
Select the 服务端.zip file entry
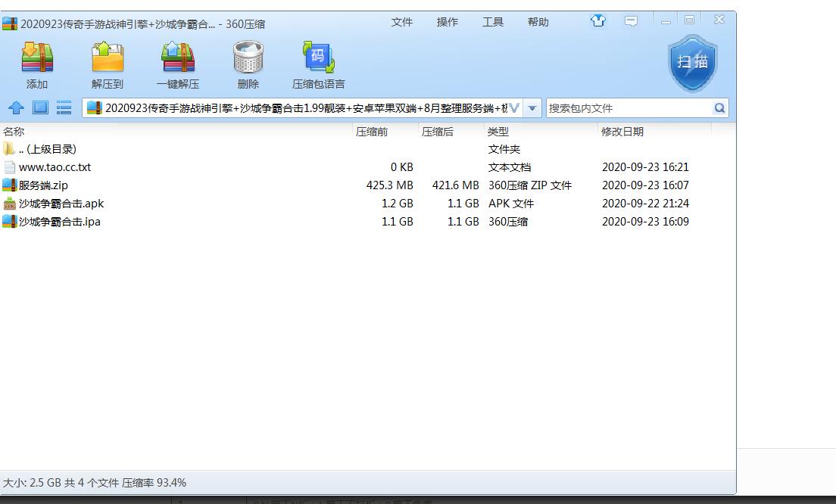43,185
